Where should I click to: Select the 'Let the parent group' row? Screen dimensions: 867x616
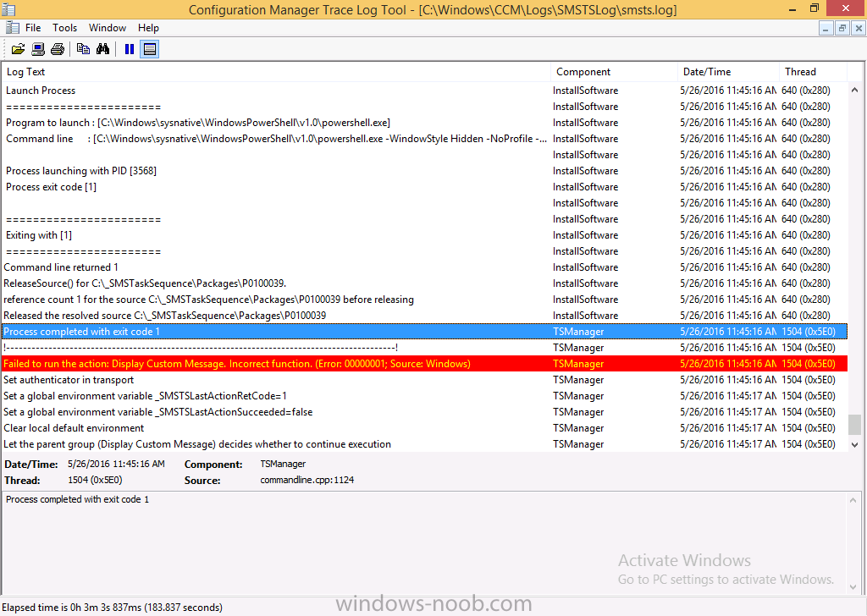425,444
